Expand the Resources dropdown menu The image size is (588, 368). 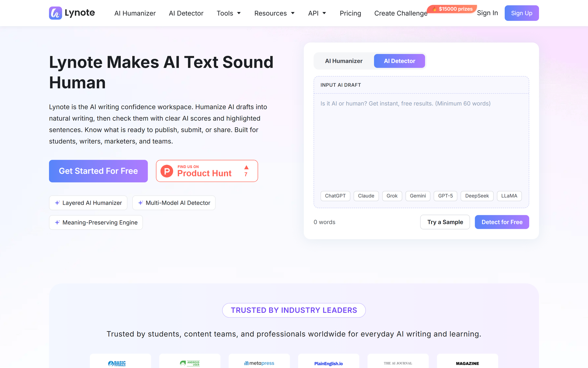click(x=274, y=13)
